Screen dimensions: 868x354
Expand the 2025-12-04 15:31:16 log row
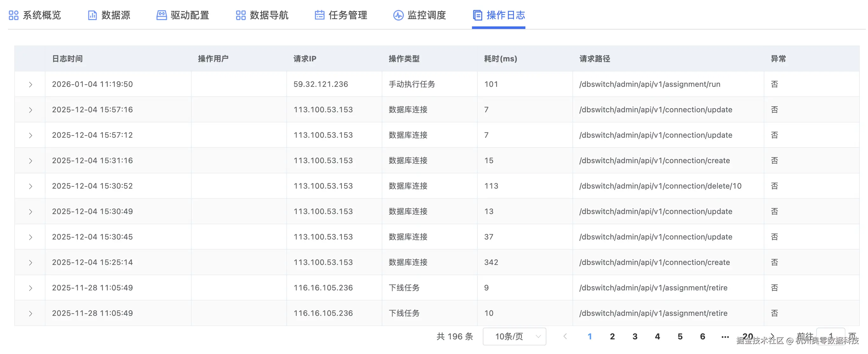(x=30, y=161)
